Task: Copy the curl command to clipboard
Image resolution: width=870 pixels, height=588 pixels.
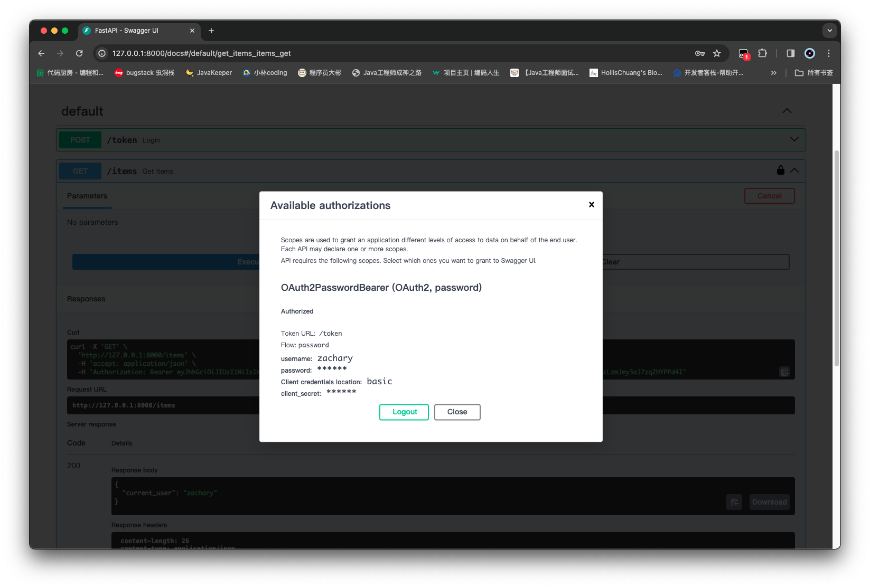Action: [785, 372]
